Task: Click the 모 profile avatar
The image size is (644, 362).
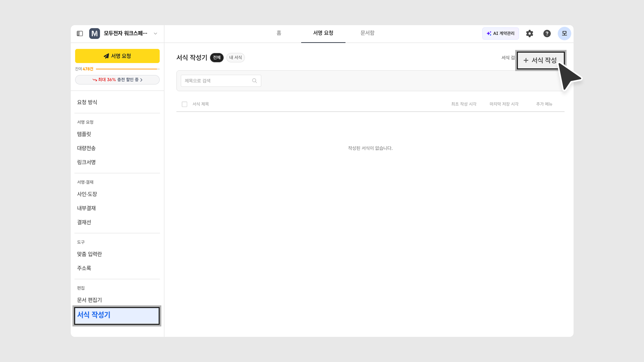Action: click(564, 34)
